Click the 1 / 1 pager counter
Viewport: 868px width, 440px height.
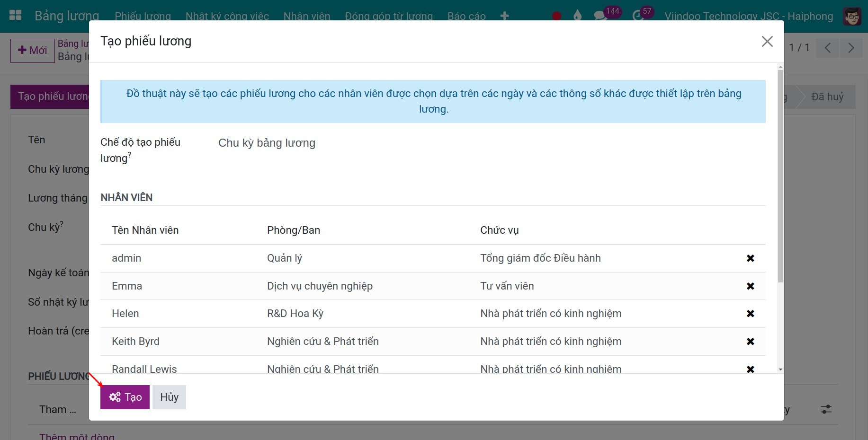click(799, 48)
